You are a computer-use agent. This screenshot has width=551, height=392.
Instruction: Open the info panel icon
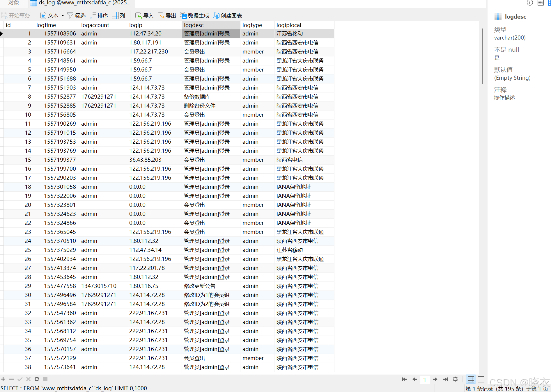pyautogui.click(x=530, y=3)
